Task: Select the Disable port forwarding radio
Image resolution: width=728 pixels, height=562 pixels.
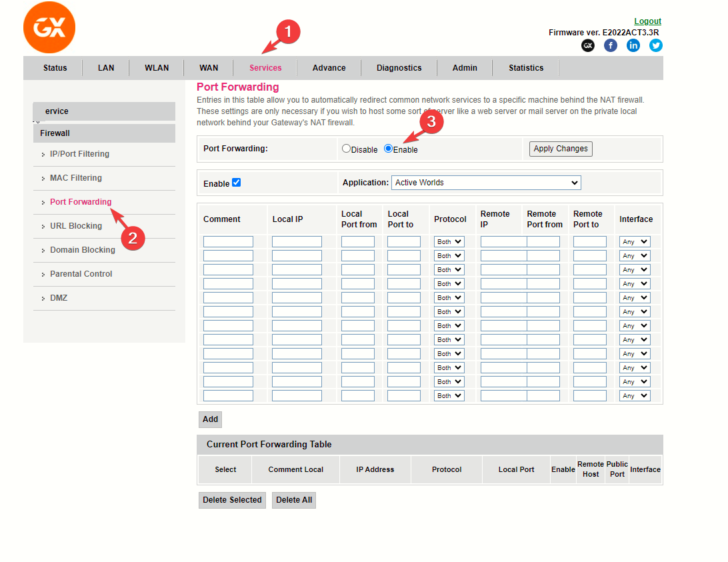Action: 346,149
